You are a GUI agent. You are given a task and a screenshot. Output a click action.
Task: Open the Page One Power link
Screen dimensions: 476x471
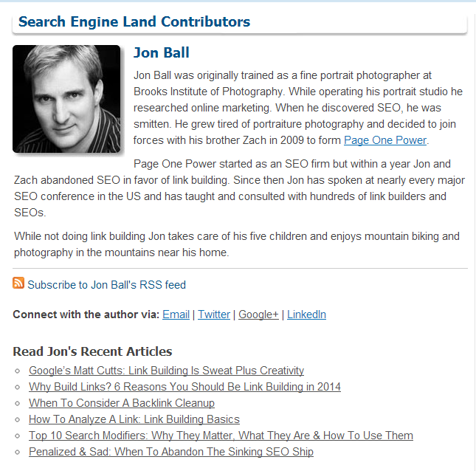click(x=385, y=140)
